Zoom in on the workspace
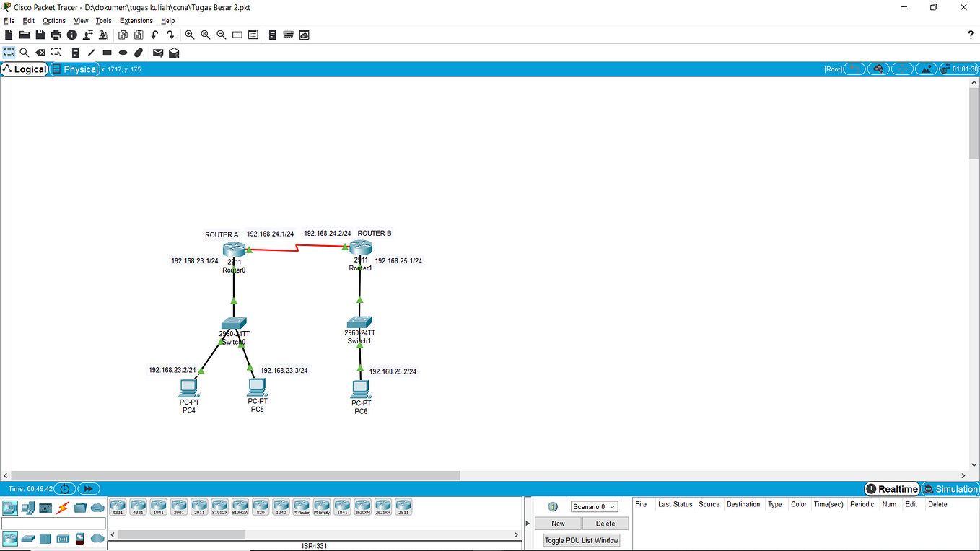This screenshot has width=980, height=551. (x=190, y=35)
